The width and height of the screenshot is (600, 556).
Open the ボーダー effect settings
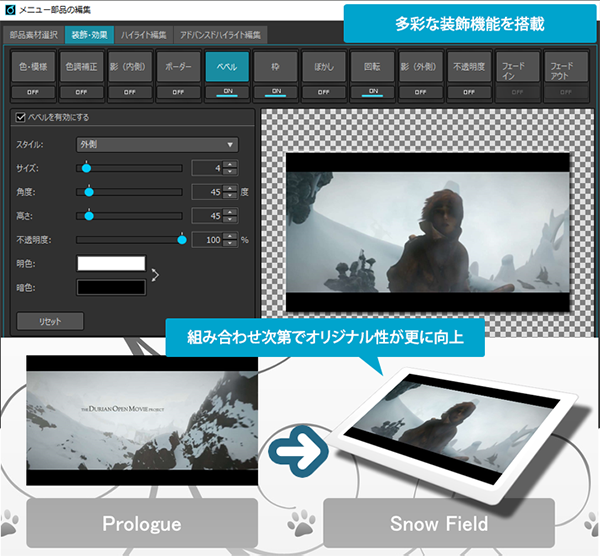coord(178,67)
